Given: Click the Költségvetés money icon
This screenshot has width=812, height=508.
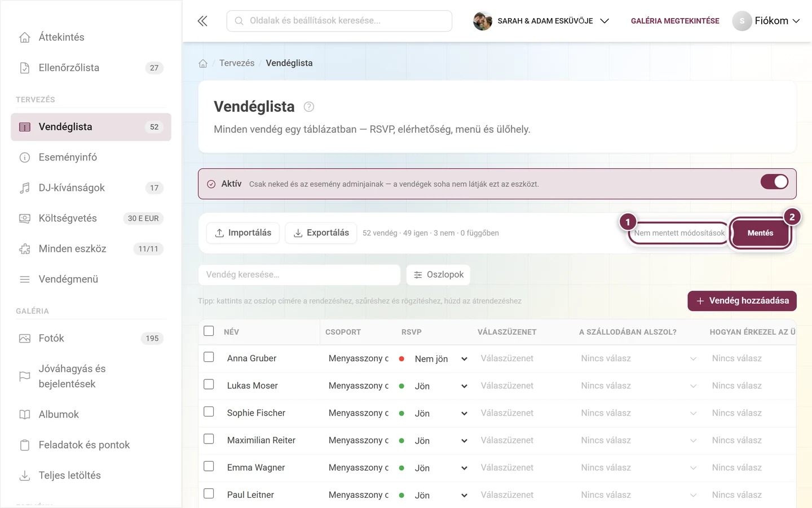Looking at the screenshot, I should (x=25, y=218).
